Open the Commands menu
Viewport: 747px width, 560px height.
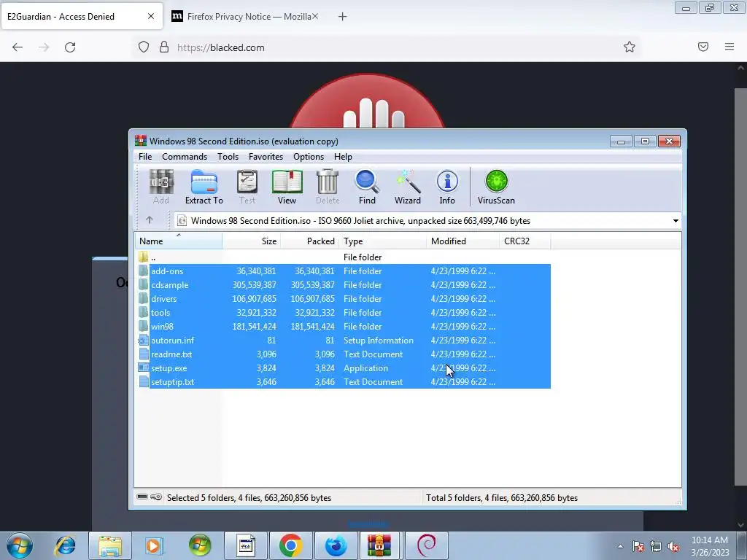pos(185,157)
